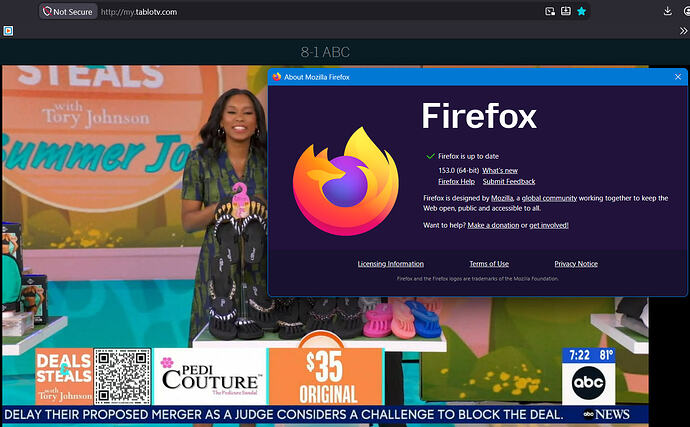Image resolution: width=690 pixels, height=427 pixels.
Task: Click the Pedi Couture logo banner
Action: (x=210, y=376)
